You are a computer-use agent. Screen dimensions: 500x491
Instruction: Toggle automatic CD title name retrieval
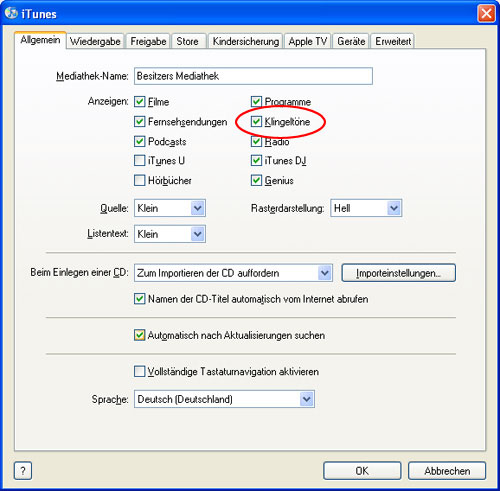pyautogui.click(x=139, y=299)
